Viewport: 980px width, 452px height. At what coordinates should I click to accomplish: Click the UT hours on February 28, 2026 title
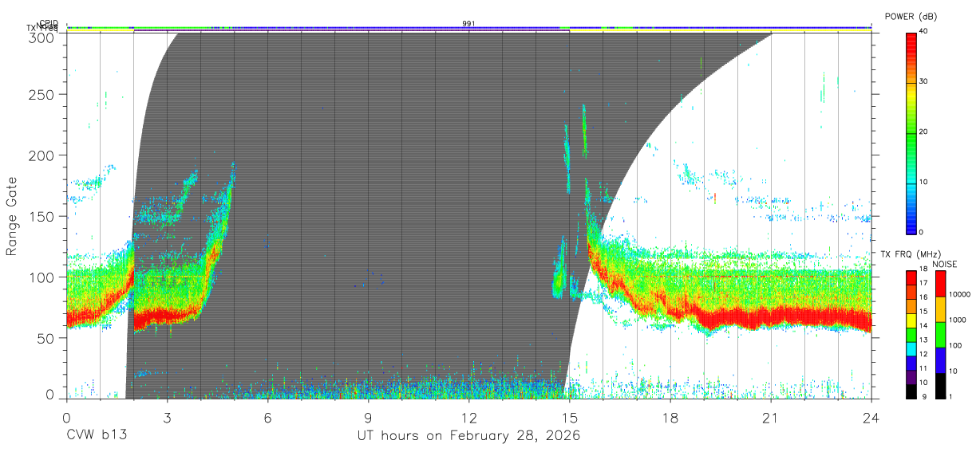coord(468,436)
